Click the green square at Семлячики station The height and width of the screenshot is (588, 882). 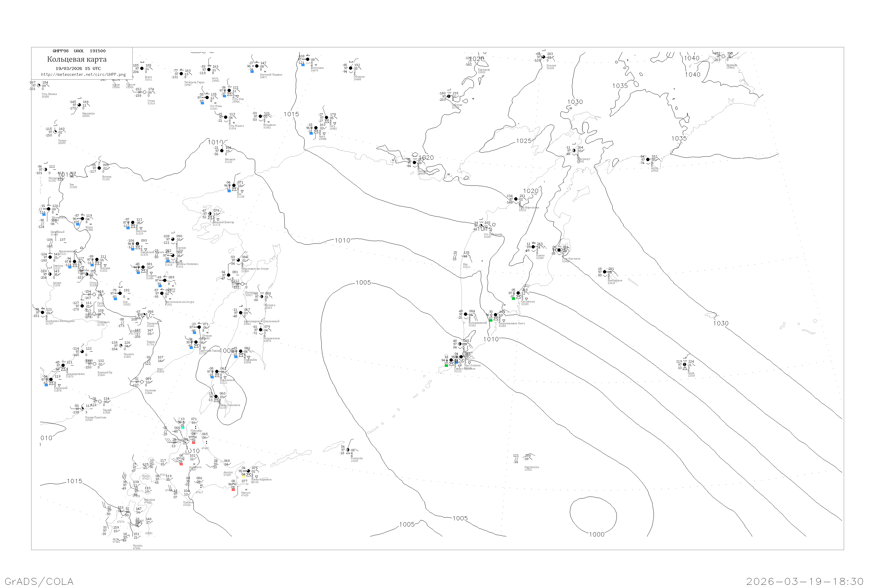coord(513,298)
